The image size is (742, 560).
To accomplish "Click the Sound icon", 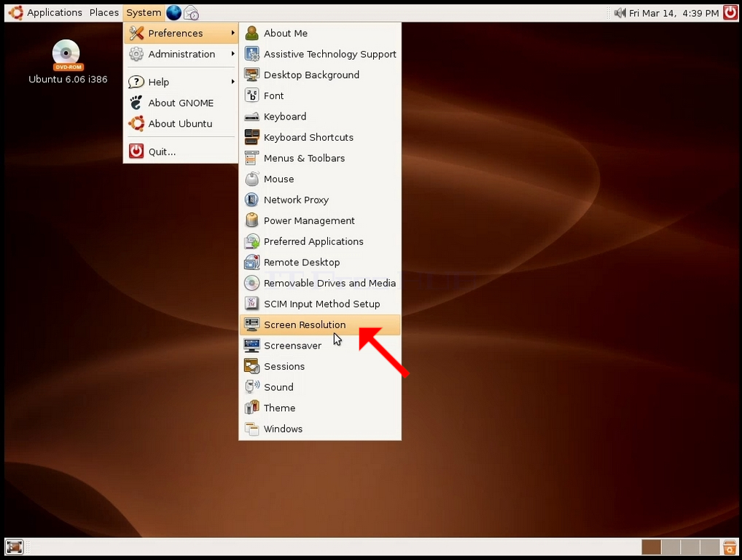I will pyautogui.click(x=251, y=387).
